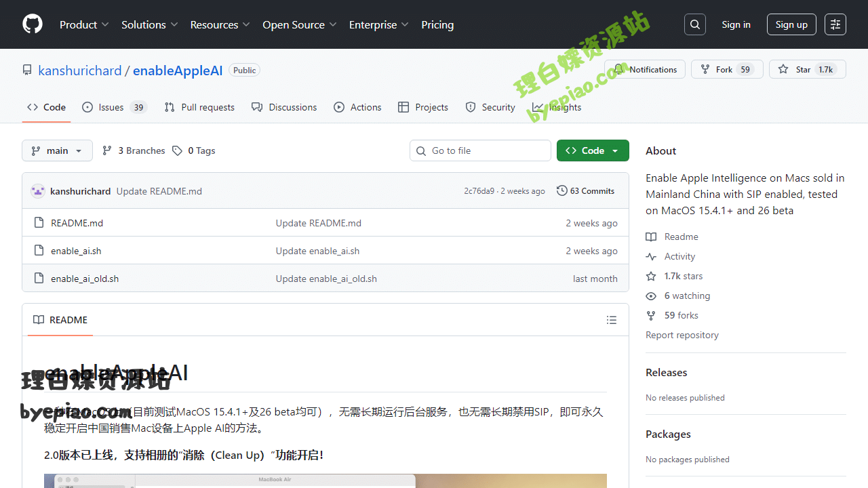868x488 pixels.
Task: Open commit message Update enable_ai_old.sh
Action: [x=326, y=279]
